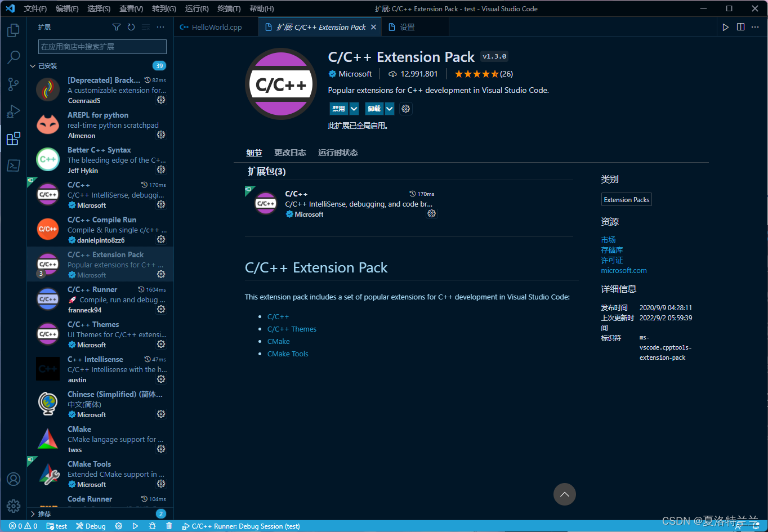Open the 选择(S) menu
The height and width of the screenshot is (532, 768).
coord(99,8)
